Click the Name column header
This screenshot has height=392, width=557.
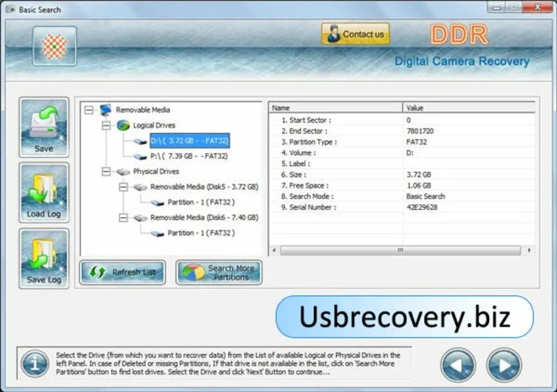pyautogui.click(x=336, y=108)
